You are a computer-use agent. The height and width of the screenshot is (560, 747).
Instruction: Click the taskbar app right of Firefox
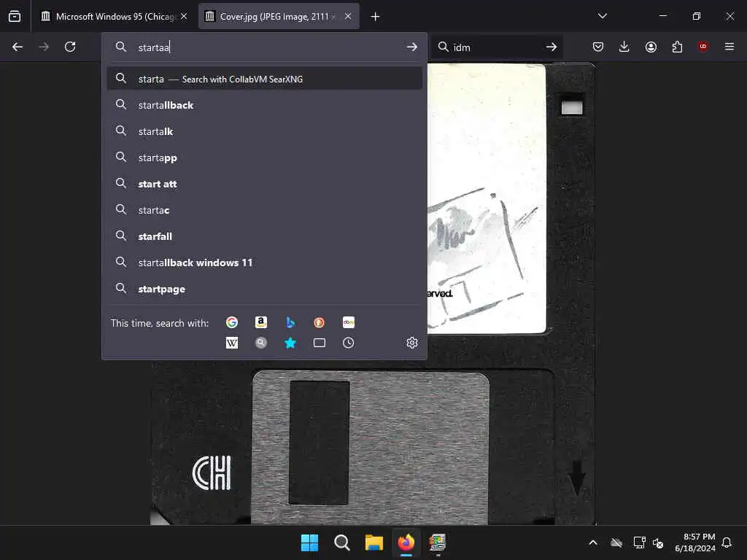(438, 542)
